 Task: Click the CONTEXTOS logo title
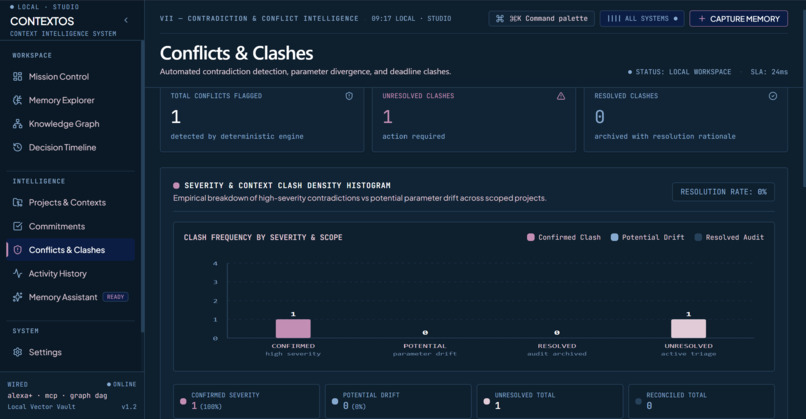(42, 21)
